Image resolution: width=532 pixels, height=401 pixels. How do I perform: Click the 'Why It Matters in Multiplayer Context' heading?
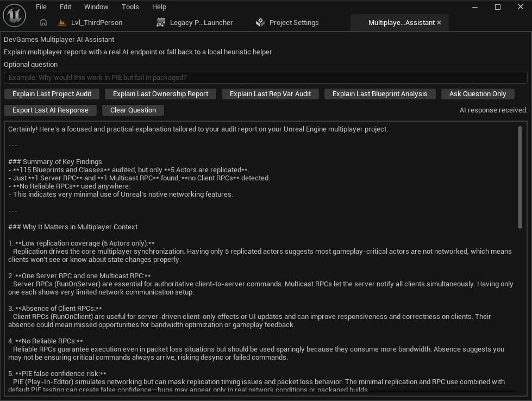tap(73, 227)
